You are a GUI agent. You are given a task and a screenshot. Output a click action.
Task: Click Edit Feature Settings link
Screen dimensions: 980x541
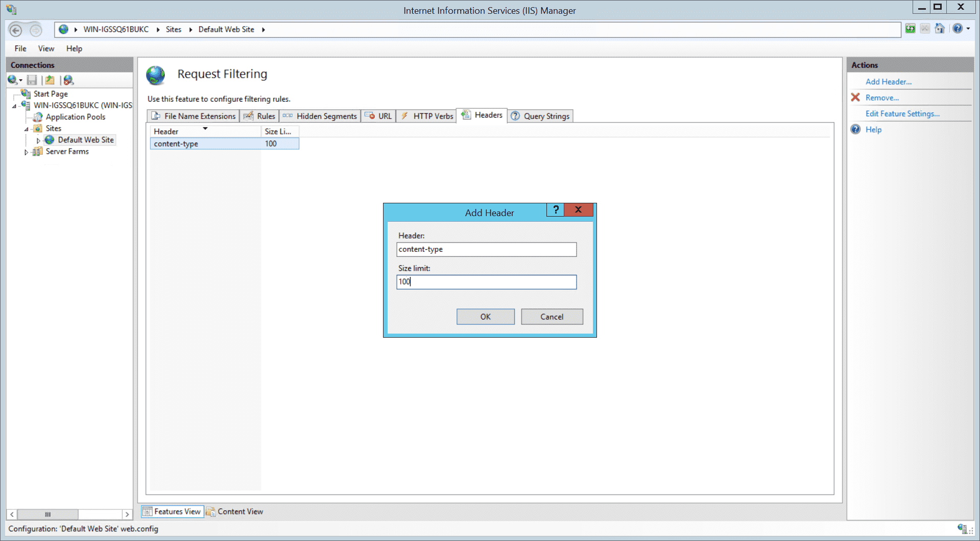[902, 113]
